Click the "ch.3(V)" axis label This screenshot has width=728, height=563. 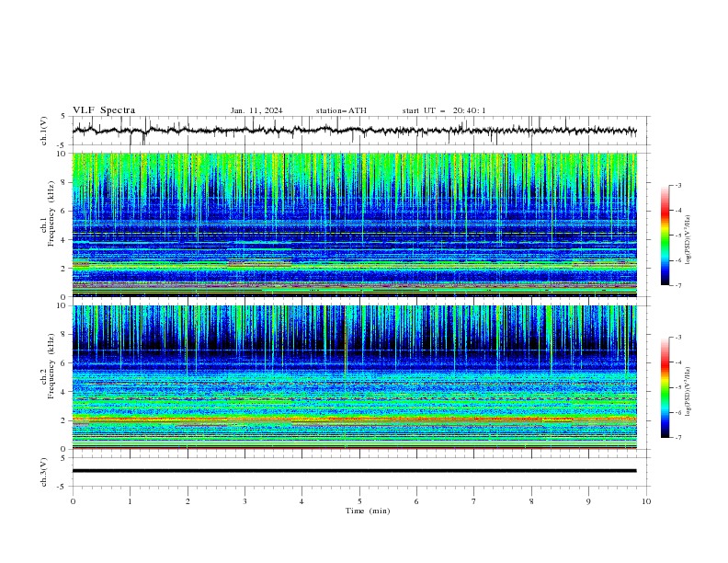[44, 472]
